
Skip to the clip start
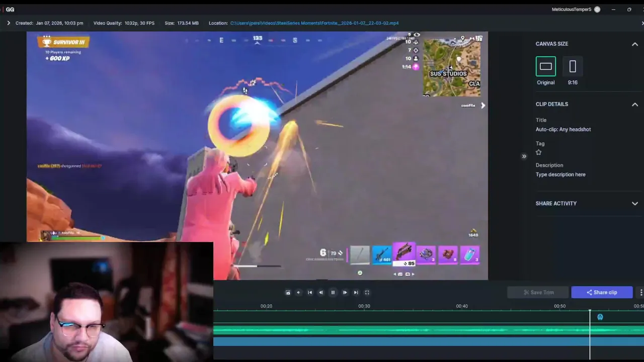click(310, 292)
